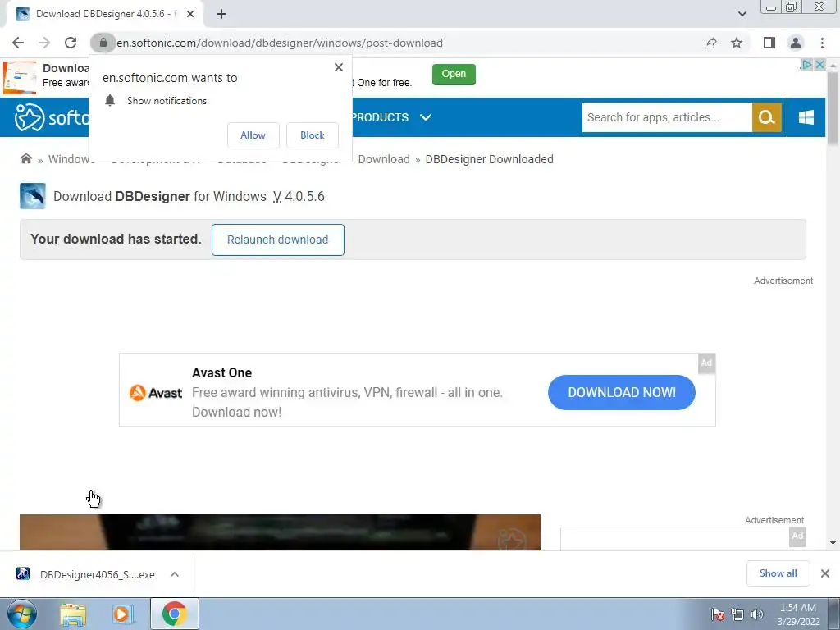Block notifications from en.softonic.com
The height and width of the screenshot is (630, 840).
click(x=313, y=135)
